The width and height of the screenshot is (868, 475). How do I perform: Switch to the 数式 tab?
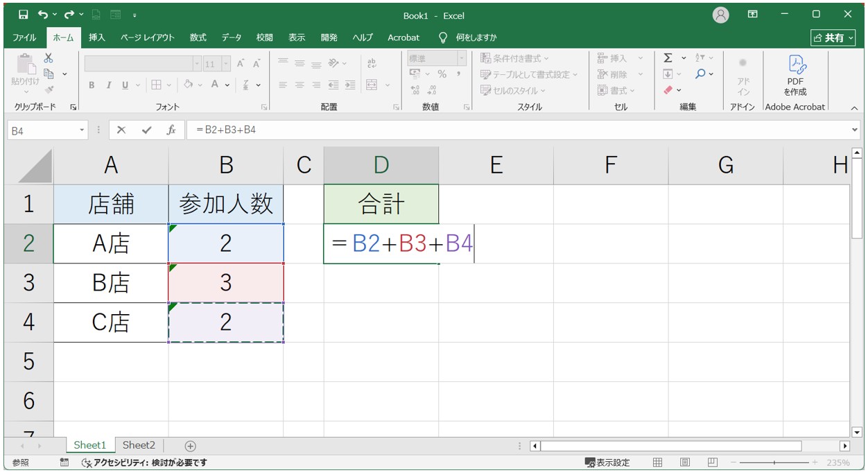[198, 37]
